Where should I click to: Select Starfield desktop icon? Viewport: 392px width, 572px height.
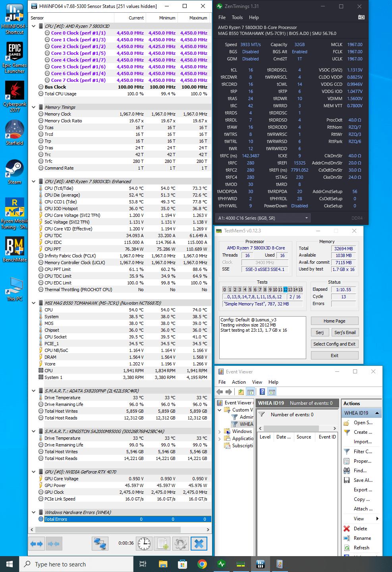pos(14,133)
